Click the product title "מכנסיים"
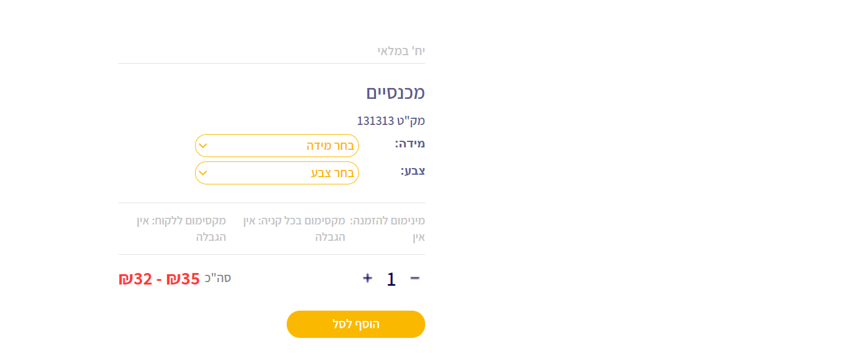The width and height of the screenshot is (868, 364). [395, 93]
